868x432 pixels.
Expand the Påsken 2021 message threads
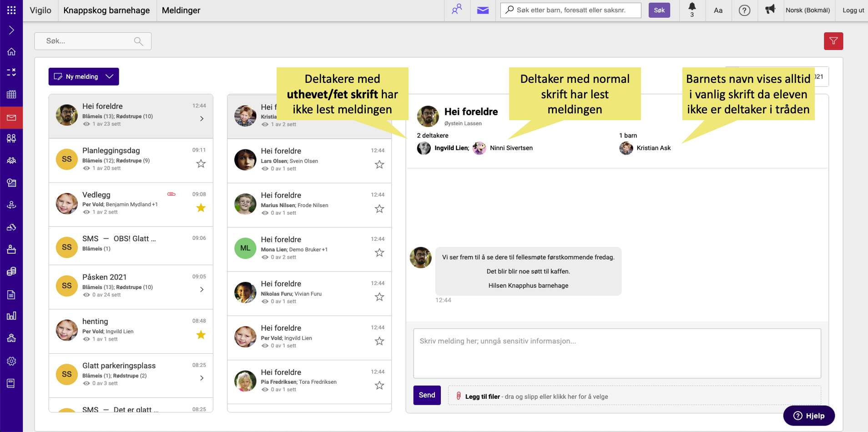202,290
